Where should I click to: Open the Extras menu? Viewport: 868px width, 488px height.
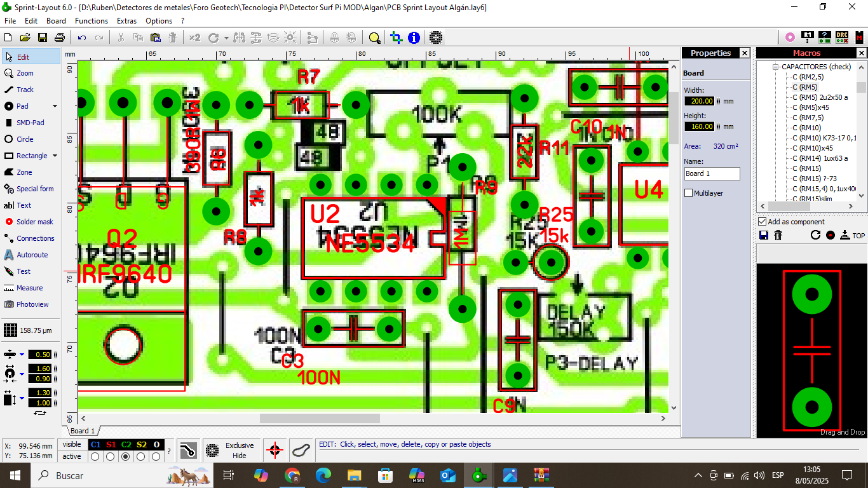[126, 21]
